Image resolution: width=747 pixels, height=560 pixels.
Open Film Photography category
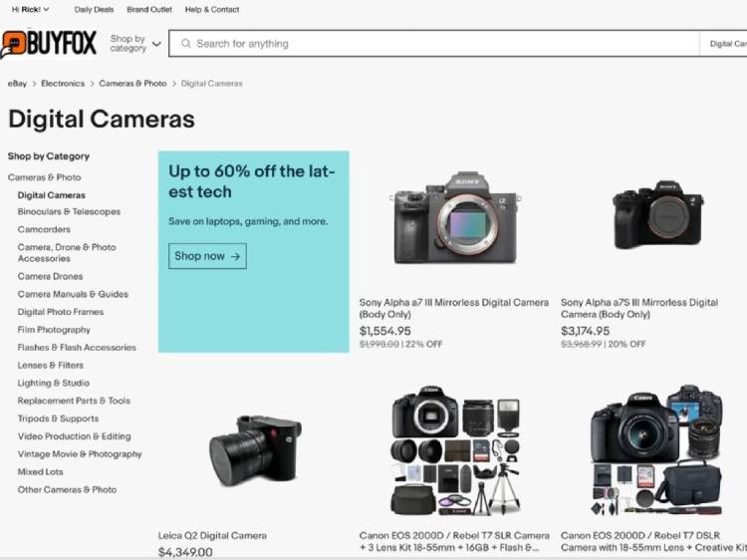[54, 330]
